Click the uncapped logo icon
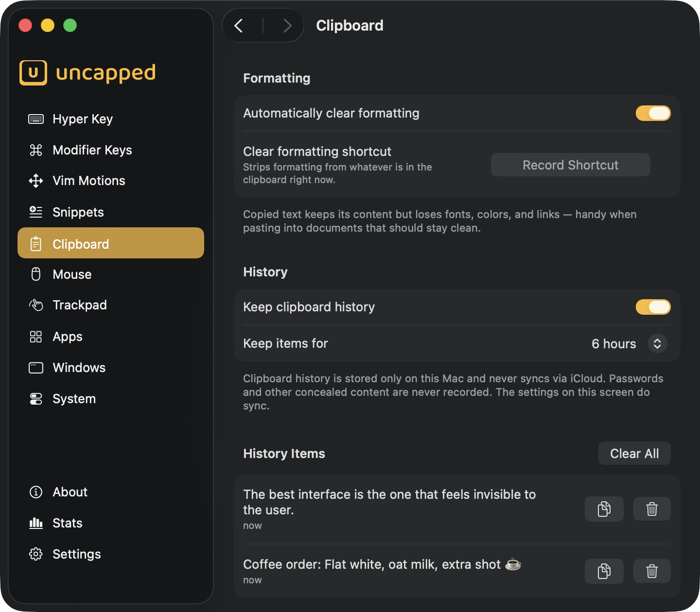The width and height of the screenshot is (700, 612). (x=34, y=73)
